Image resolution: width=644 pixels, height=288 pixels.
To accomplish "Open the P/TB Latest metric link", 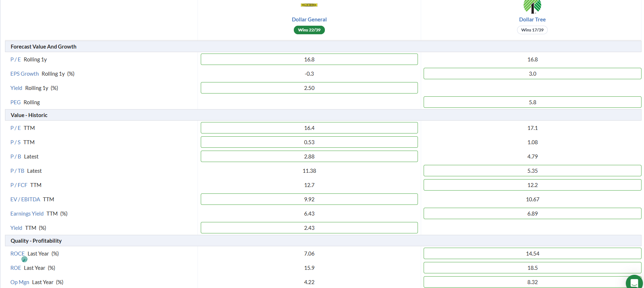I will tap(17, 171).
